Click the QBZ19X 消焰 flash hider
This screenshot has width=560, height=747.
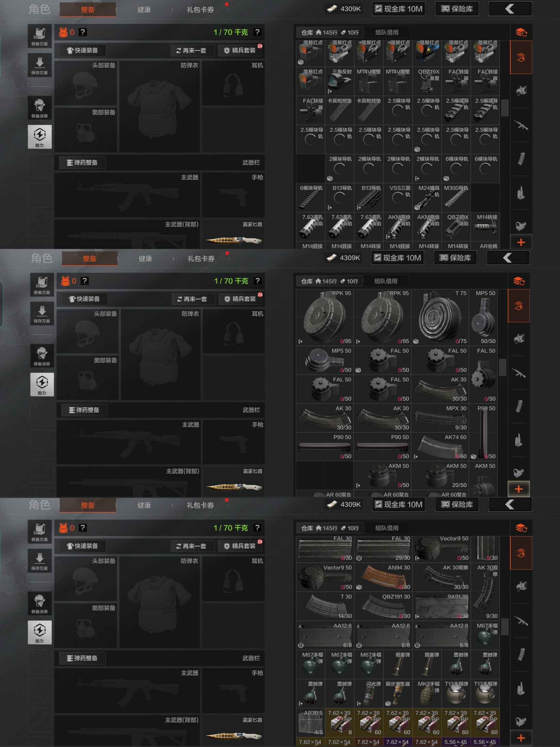click(x=456, y=226)
